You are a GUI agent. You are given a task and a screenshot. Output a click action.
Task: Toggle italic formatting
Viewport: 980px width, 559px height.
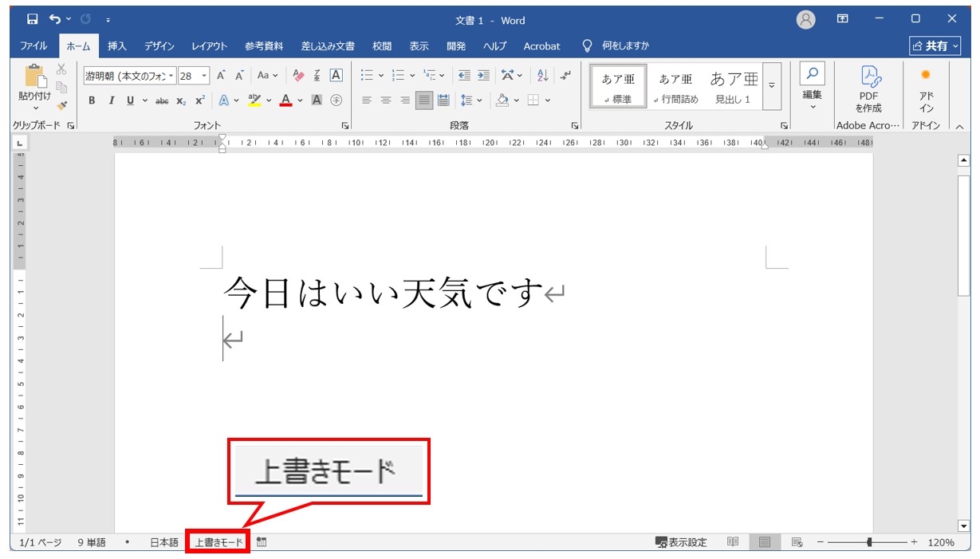point(111,100)
